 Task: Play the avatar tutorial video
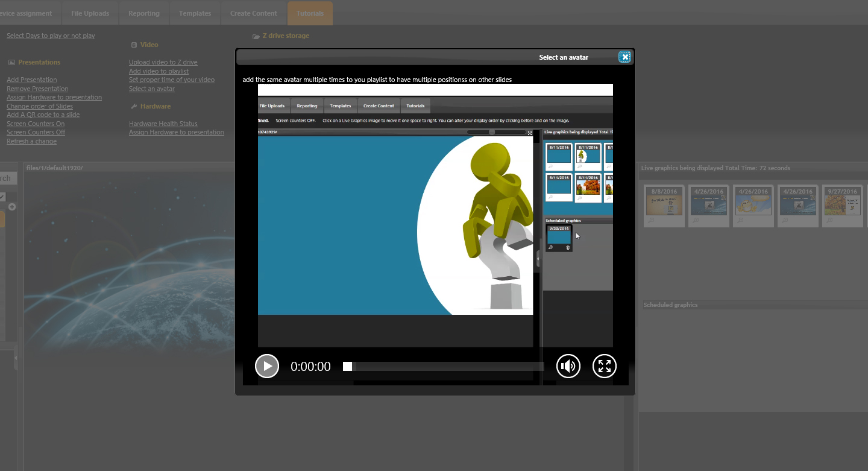267,366
